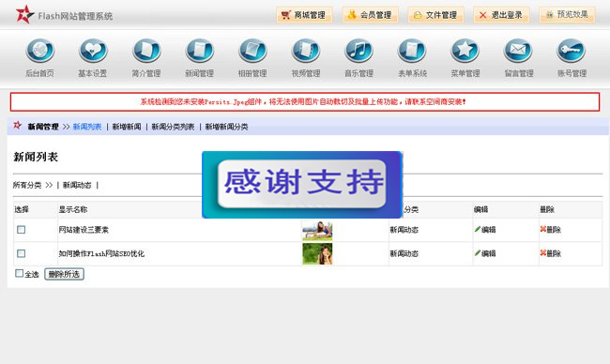Toggle the 全选 select-all checkbox
Image resolution: width=610 pixels, height=364 pixels.
19,273
